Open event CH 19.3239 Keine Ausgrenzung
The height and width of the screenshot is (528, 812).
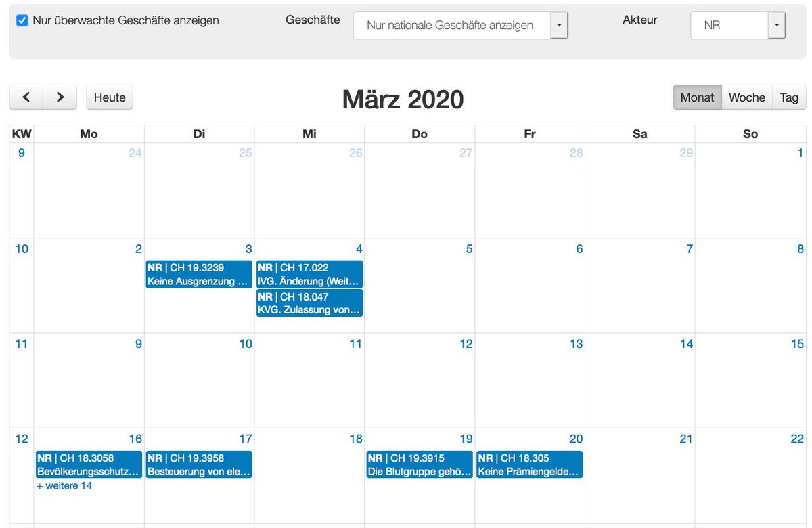coord(199,274)
